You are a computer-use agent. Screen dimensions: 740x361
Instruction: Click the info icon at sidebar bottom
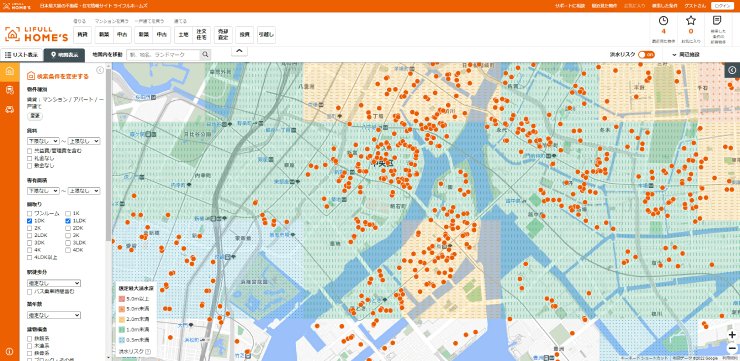(9, 351)
